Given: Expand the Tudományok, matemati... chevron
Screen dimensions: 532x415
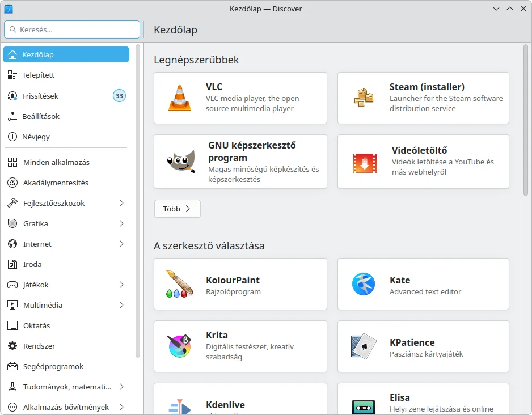Looking at the screenshot, I should coord(121,387).
